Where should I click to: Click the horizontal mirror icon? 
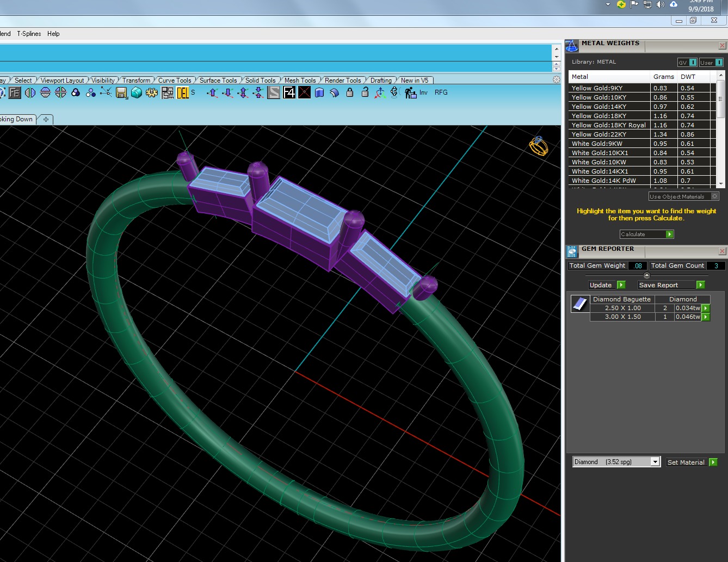coord(45,92)
